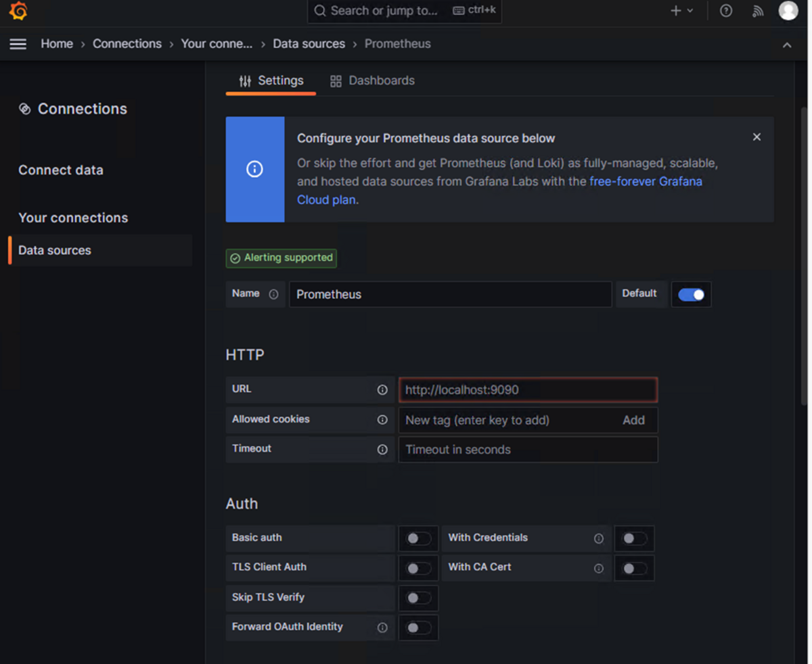
Task: Click the Settings tab sliders icon
Action: click(245, 82)
